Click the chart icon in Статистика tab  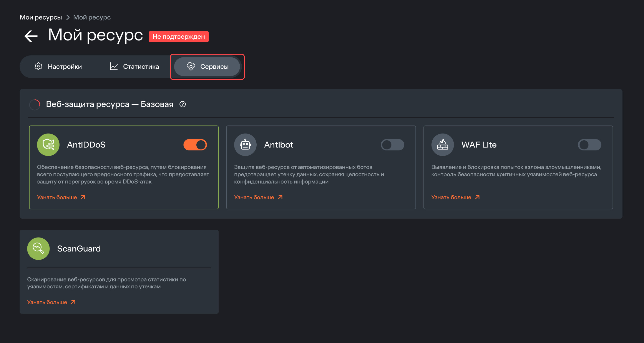coord(114,66)
